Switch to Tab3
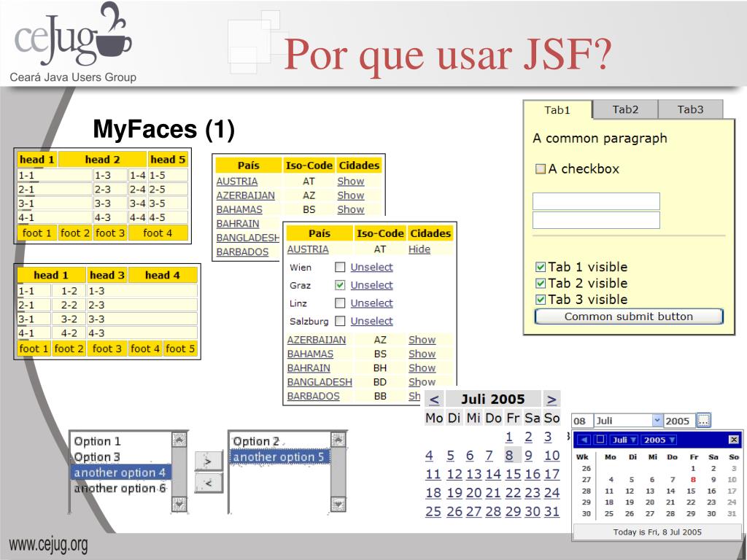The height and width of the screenshot is (560, 747). (x=690, y=109)
